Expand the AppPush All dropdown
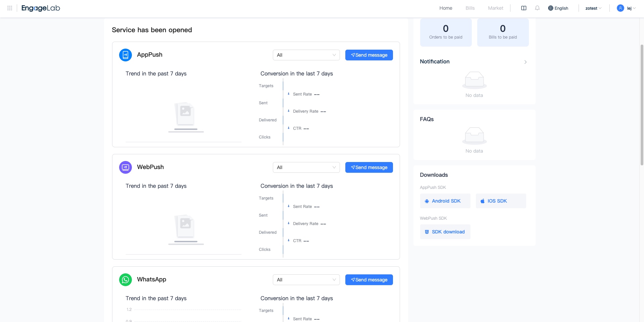644x322 pixels. click(x=306, y=55)
